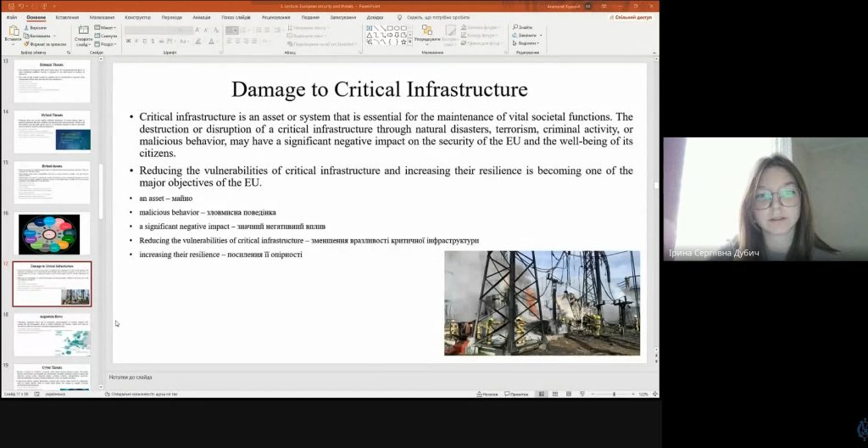Click the zoom slider in status bar
The image size is (868, 448).
[x=614, y=394]
